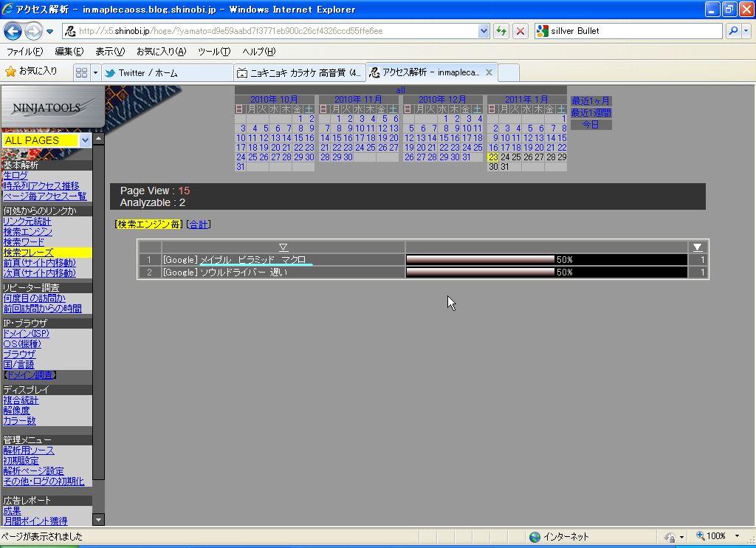This screenshot has width=756, height=548.
Task: Close the アクセス解析 tab
Action: pyautogui.click(x=489, y=72)
